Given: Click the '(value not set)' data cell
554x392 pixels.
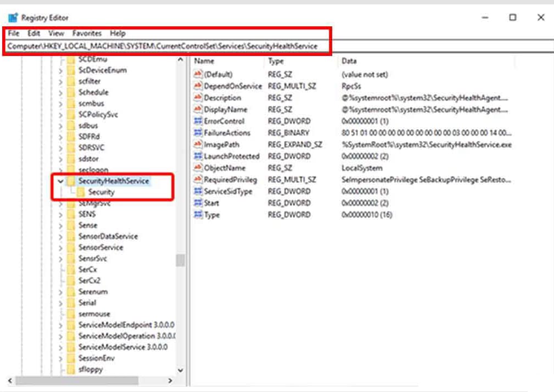Looking at the screenshot, I should coord(365,75).
